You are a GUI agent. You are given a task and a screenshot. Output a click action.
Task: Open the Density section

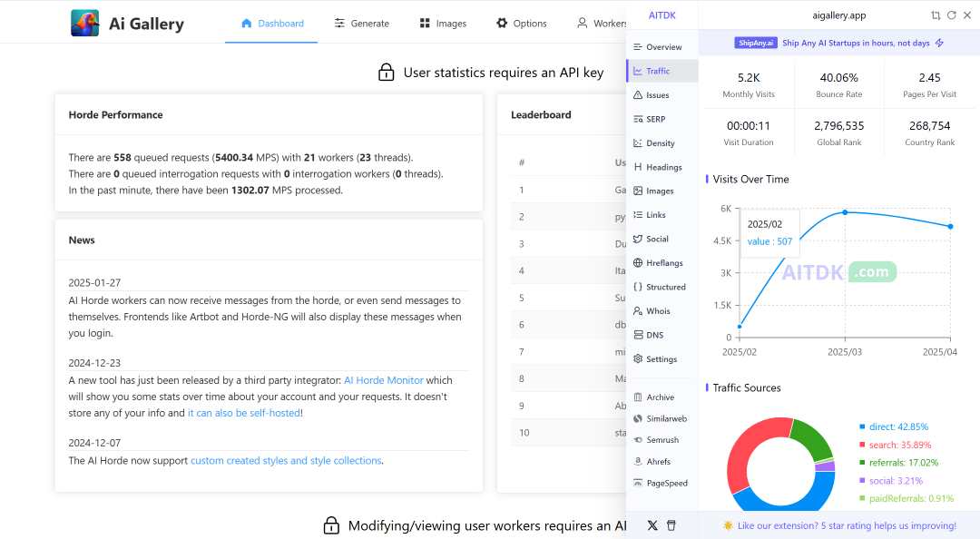tap(661, 143)
